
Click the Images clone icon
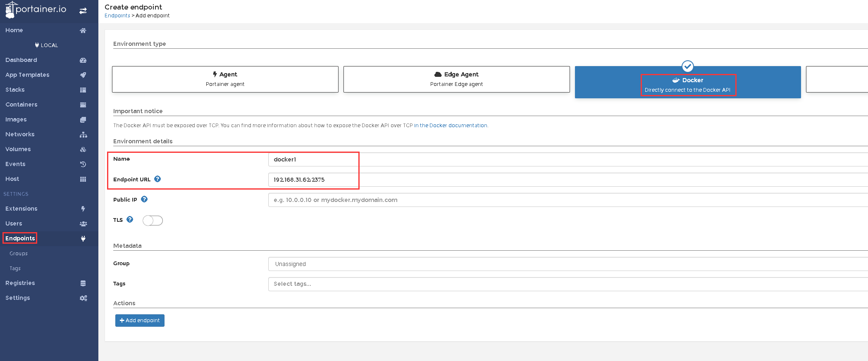pos(83,120)
